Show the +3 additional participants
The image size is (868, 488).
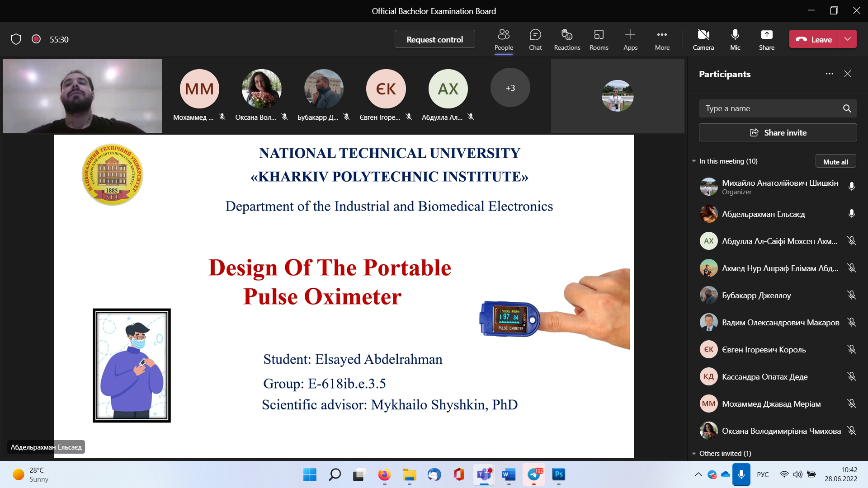[x=510, y=88]
